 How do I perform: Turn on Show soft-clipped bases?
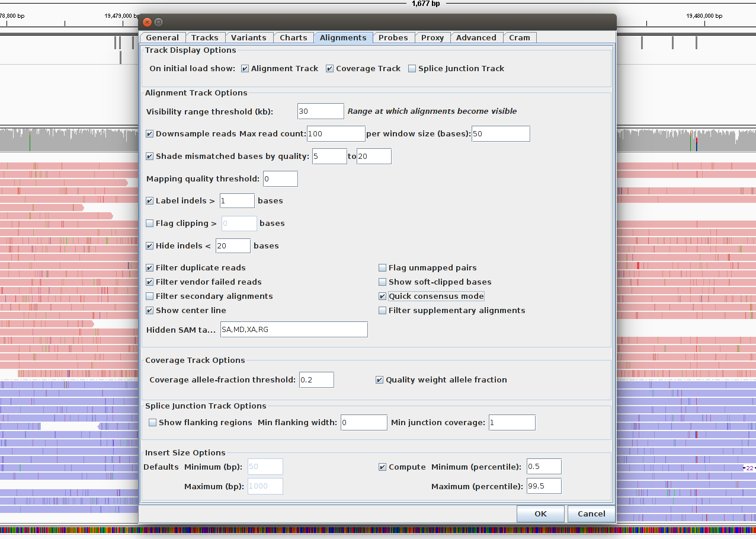tap(383, 282)
